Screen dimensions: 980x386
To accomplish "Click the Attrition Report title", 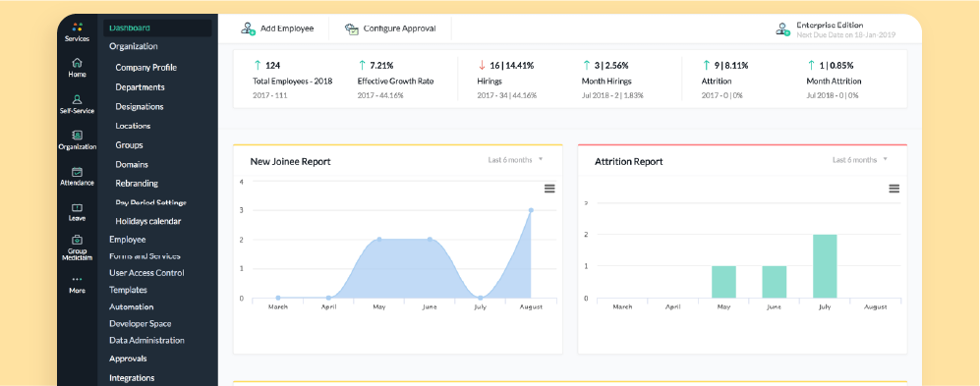I will click(x=629, y=162).
